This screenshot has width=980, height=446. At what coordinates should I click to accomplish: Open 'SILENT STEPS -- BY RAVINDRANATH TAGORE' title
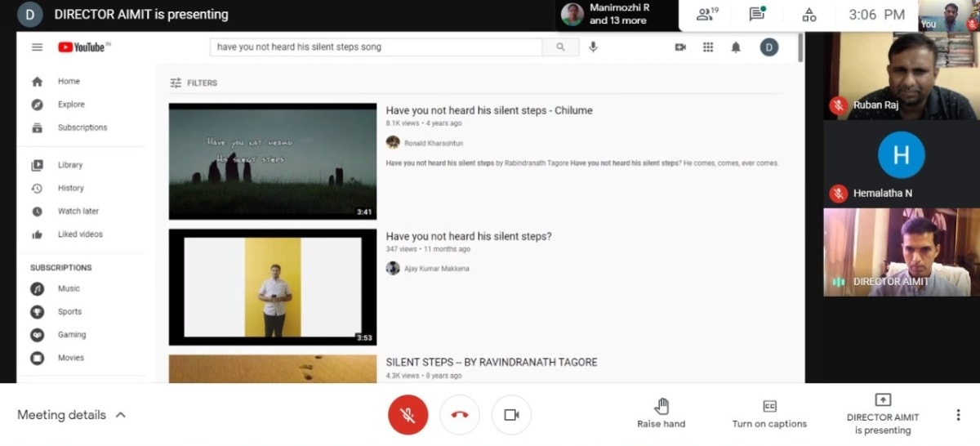492,362
